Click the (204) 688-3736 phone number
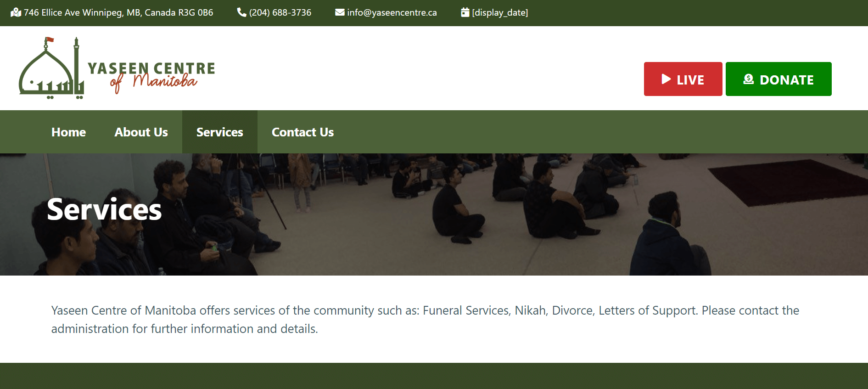Screen dimensions: 868x389 tap(280, 12)
